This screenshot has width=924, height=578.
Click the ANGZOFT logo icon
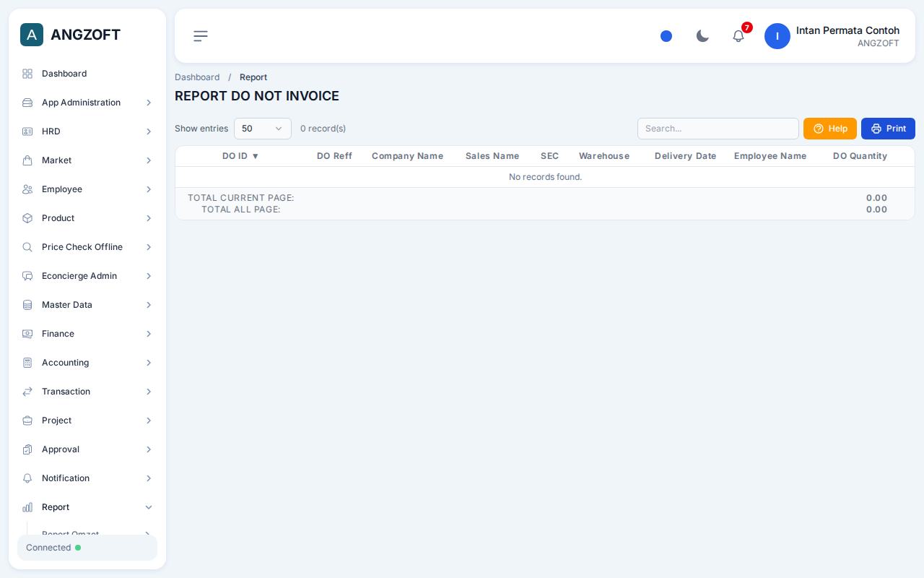(32, 35)
